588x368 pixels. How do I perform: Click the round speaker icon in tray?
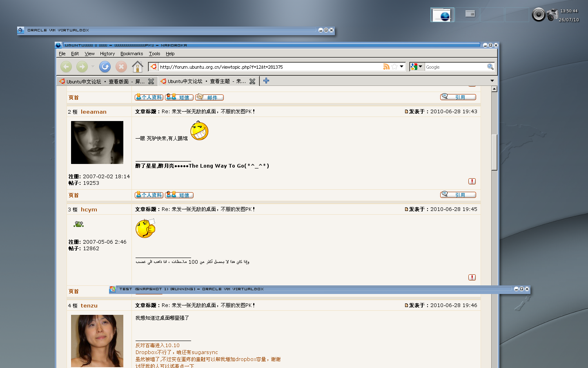pos(539,15)
